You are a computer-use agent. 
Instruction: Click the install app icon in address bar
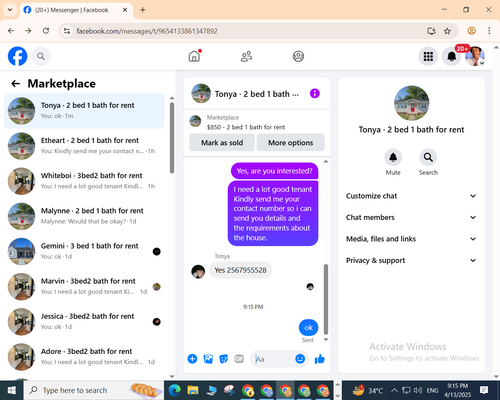(431, 31)
